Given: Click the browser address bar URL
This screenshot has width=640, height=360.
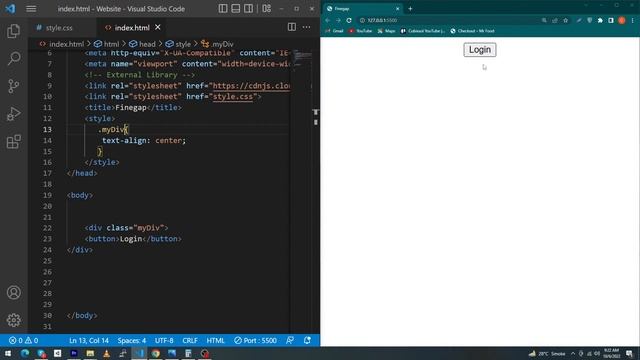Looking at the screenshot, I should click(x=382, y=20).
